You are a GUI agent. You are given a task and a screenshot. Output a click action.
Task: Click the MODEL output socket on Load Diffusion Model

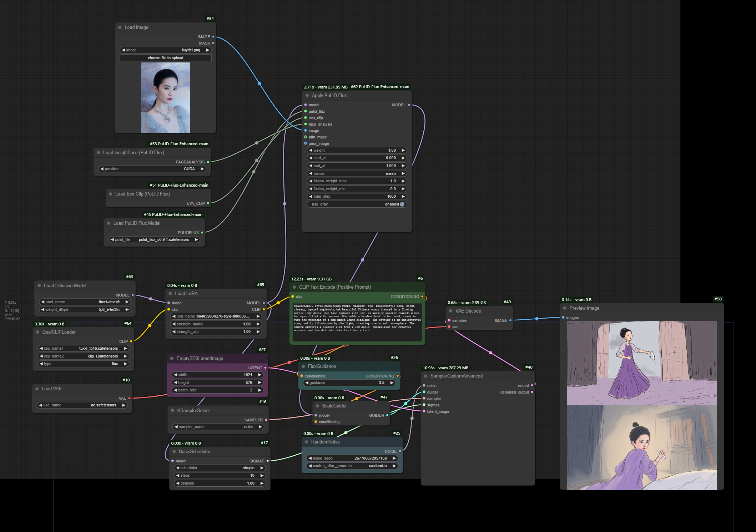(133, 295)
